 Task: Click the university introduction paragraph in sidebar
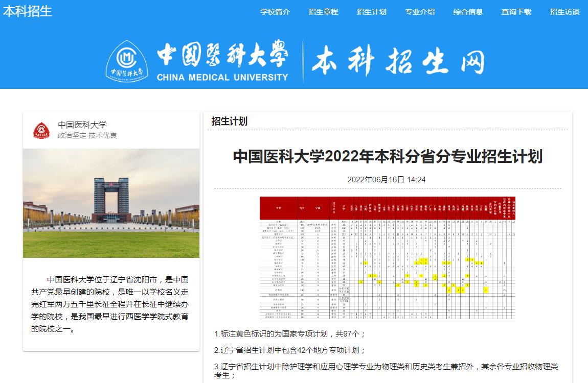pos(110,304)
